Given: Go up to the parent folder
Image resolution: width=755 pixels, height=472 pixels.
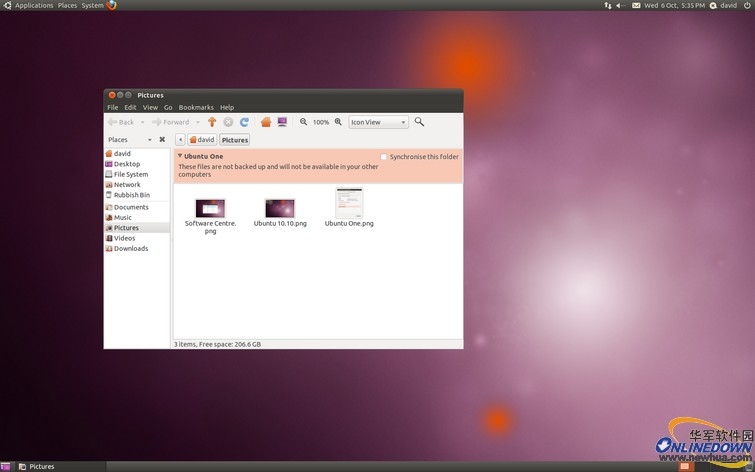Looking at the screenshot, I should (x=212, y=122).
